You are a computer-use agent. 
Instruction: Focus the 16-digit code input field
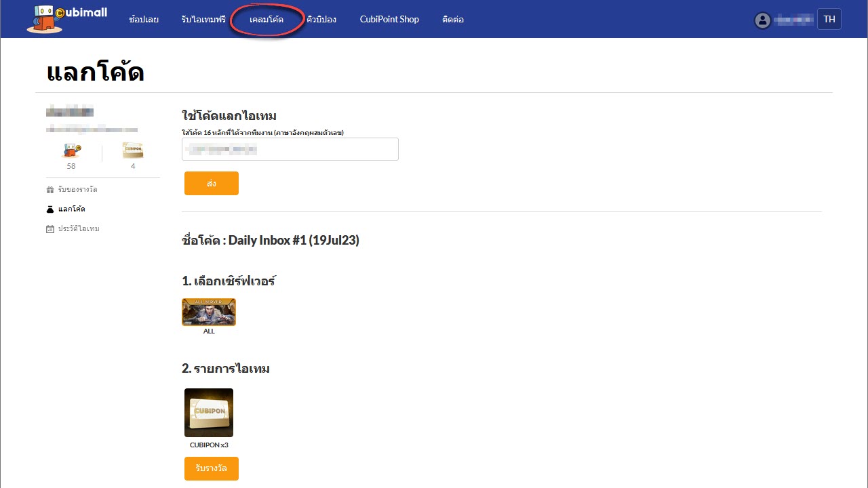pos(290,149)
